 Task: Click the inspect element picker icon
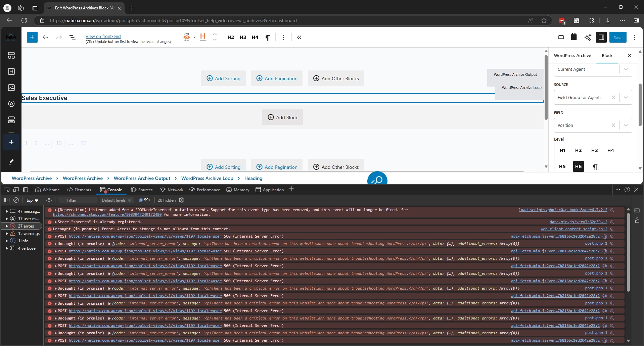click(x=6, y=190)
